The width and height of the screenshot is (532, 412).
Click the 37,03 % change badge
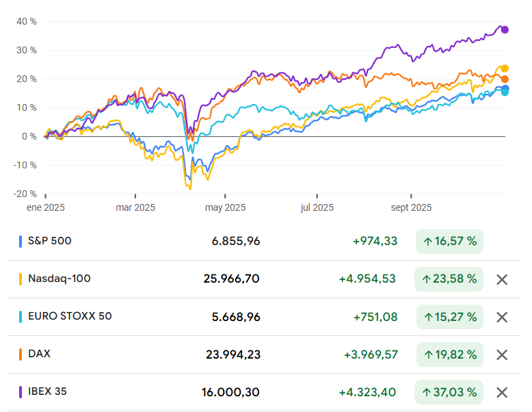point(449,392)
